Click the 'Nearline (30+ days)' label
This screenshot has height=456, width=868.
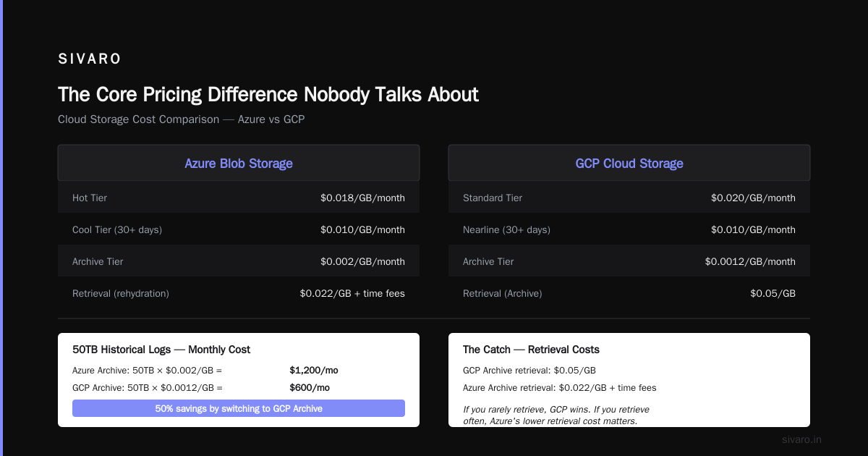tap(506, 229)
